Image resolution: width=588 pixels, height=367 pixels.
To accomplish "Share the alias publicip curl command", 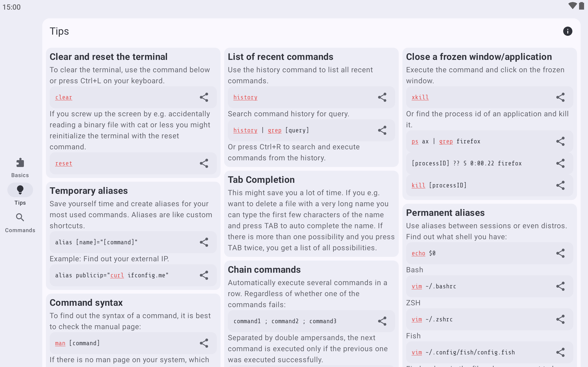I will [204, 275].
